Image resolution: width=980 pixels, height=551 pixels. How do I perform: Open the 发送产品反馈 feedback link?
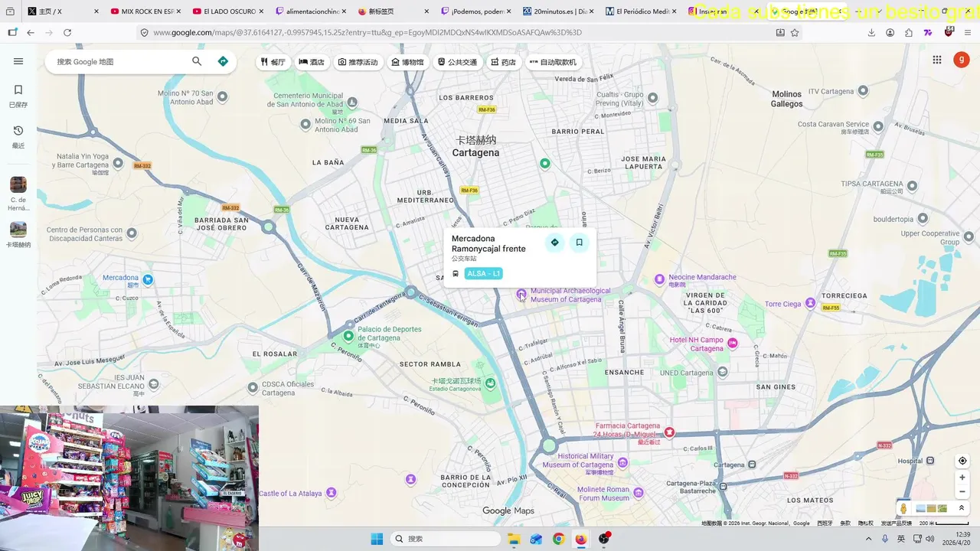(x=896, y=523)
